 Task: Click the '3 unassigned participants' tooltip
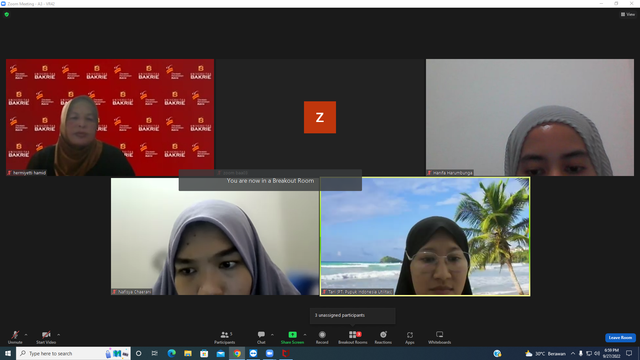353,316
